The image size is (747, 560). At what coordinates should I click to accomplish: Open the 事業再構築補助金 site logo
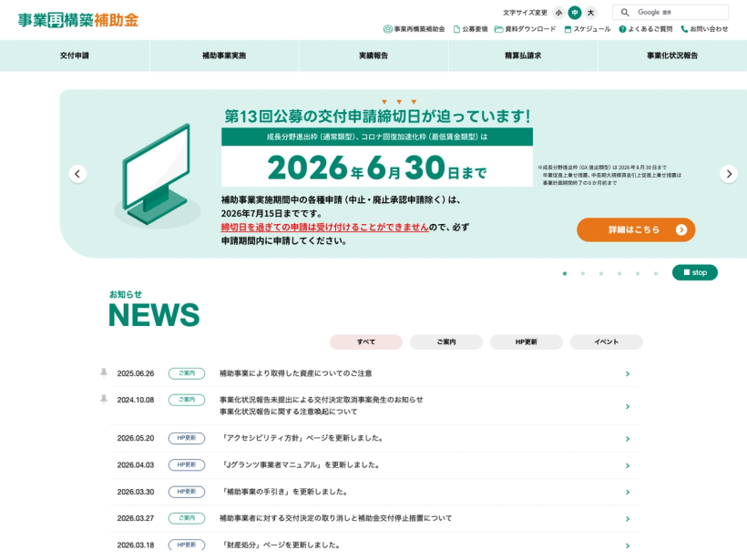pos(78,20)
